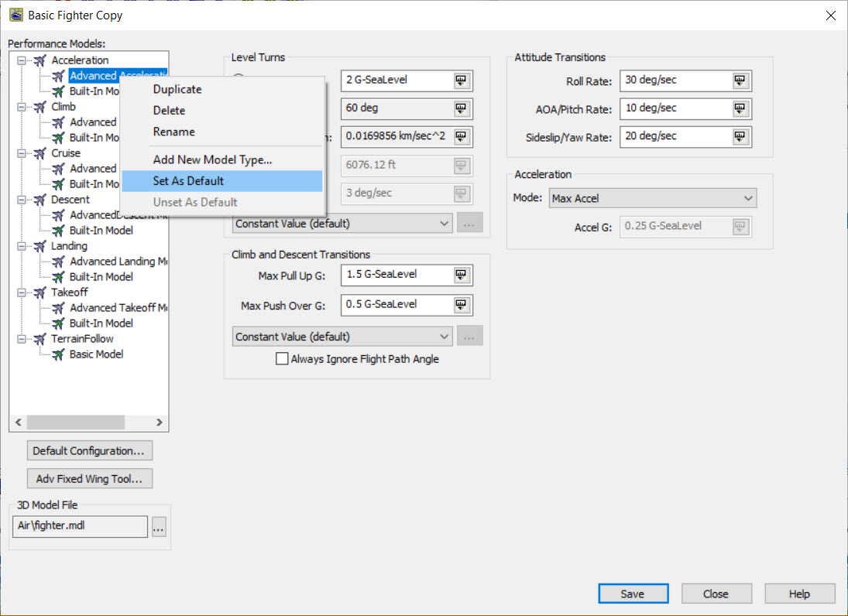Click icon of Advanced Landing Model

pos(58,262)
